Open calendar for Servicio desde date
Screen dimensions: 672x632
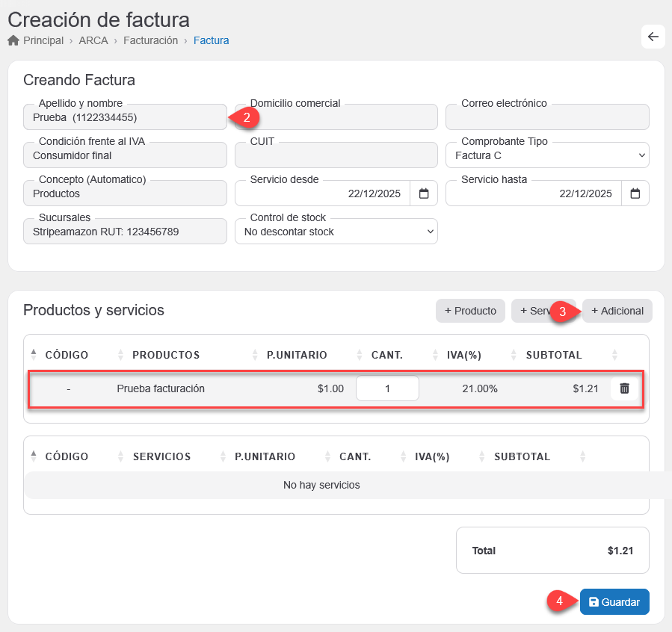pos(424,193)
